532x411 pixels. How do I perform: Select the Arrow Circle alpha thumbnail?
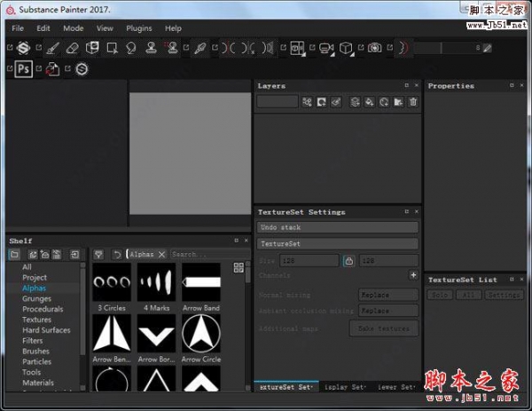[x=201, y=333]
